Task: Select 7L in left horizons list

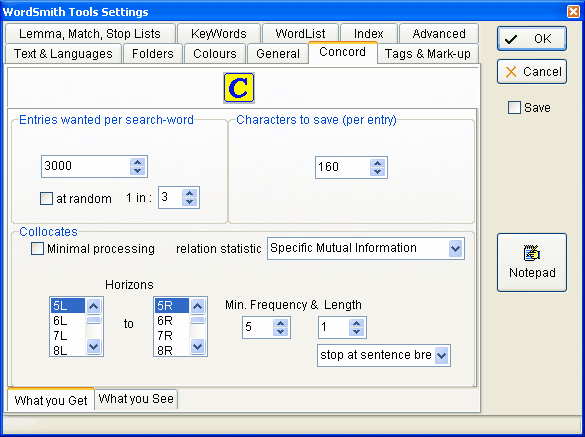Action: click(x=68, y=335)
